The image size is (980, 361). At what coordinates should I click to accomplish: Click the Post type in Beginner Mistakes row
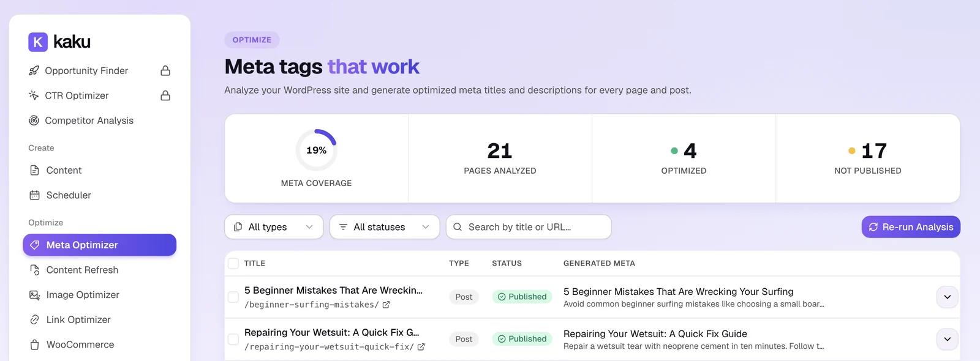[464, 297]
